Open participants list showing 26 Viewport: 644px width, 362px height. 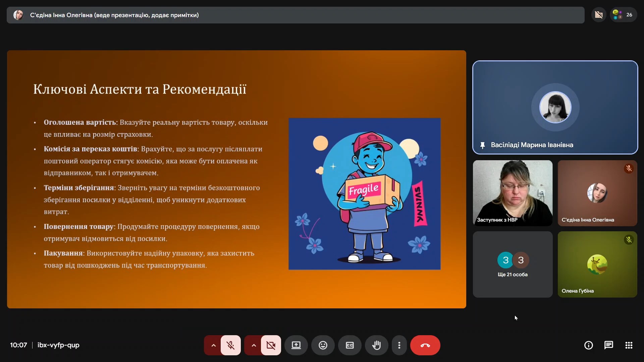coord(623,15)
